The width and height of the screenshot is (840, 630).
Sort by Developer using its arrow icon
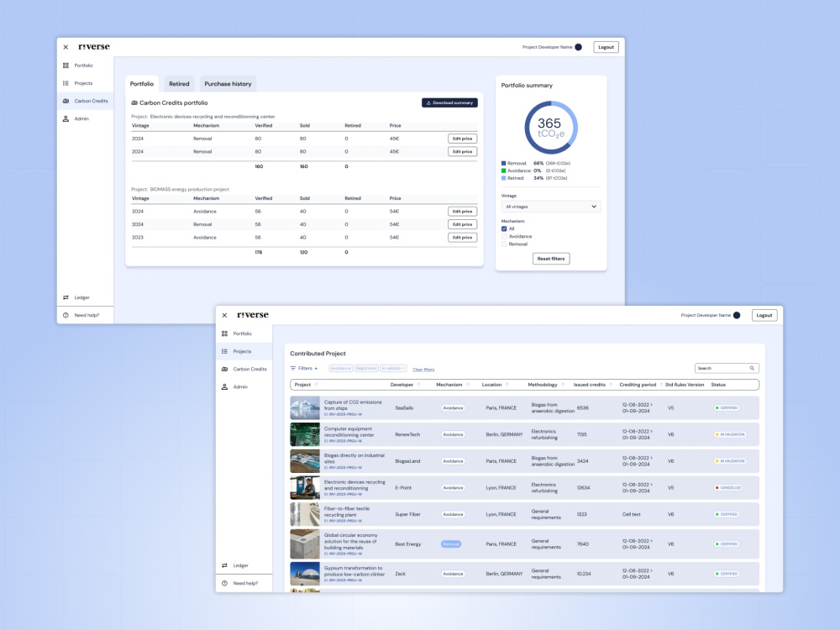click(419, 385)
